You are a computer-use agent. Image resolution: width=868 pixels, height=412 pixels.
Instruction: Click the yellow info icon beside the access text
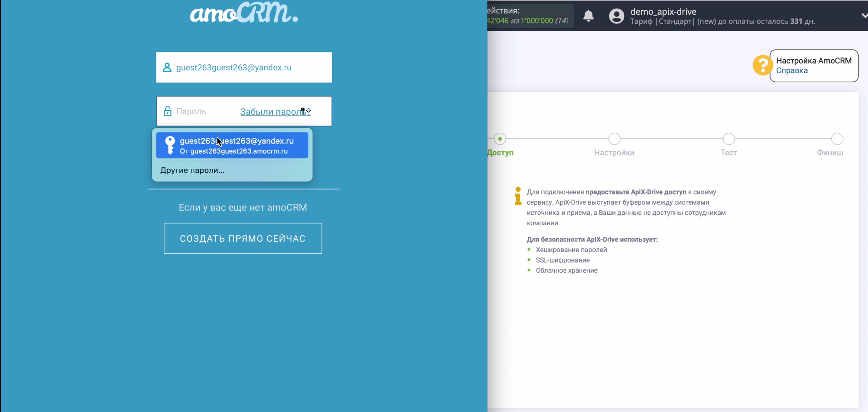click(518, 196)
